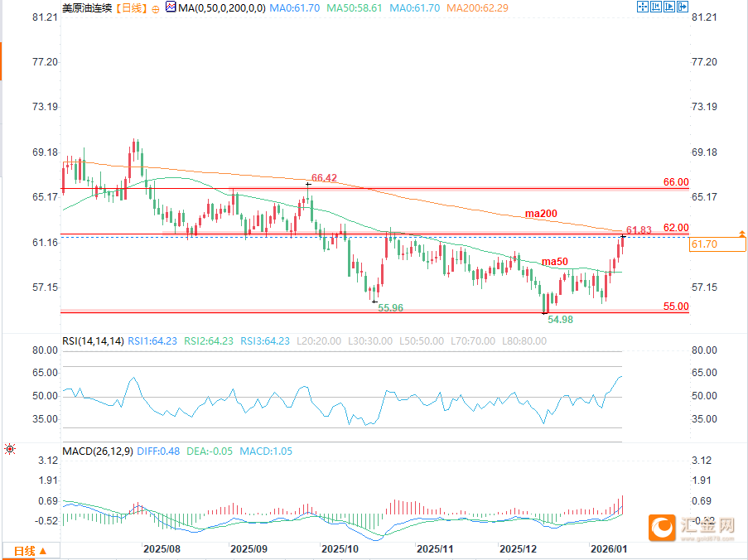Click the L70:70.00 level text
Screen dimensions: 748x560
pos(473,341)
